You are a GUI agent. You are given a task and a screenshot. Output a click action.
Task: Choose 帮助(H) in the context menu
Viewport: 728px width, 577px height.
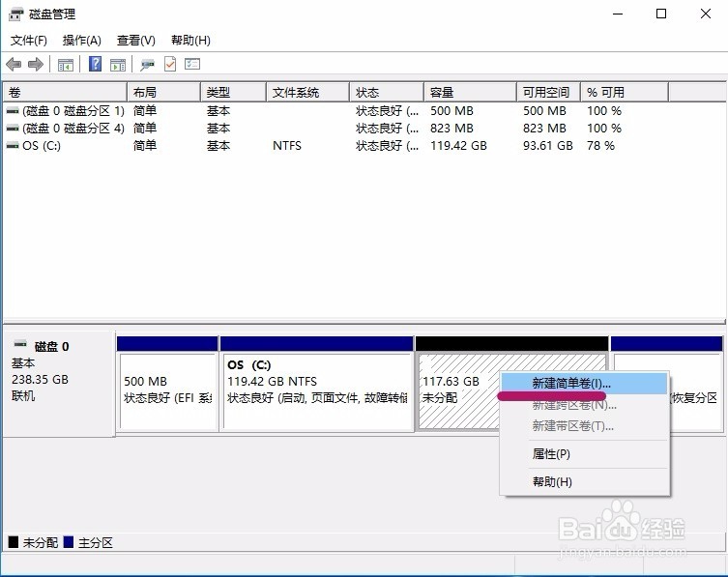click(x=584, y=481)
